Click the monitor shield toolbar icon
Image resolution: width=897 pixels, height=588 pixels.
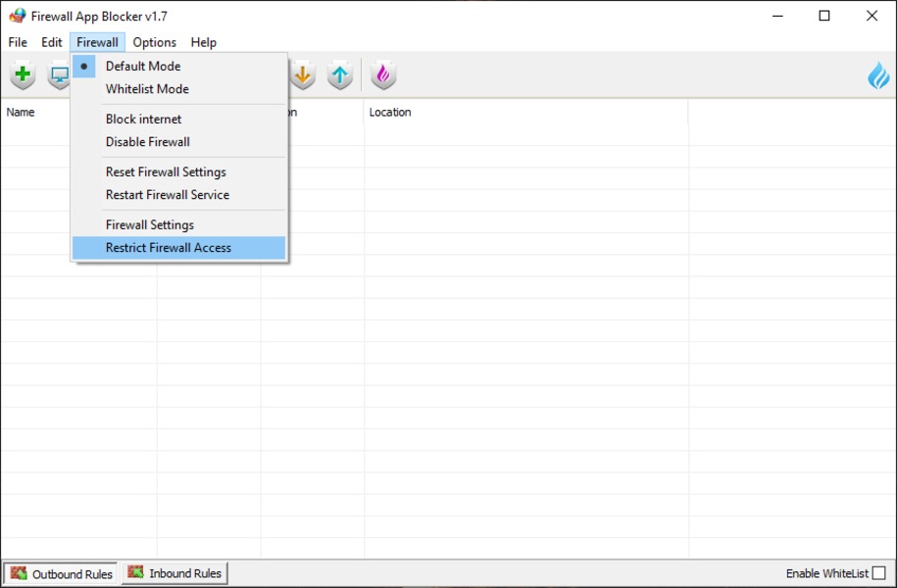click(59, 75)
